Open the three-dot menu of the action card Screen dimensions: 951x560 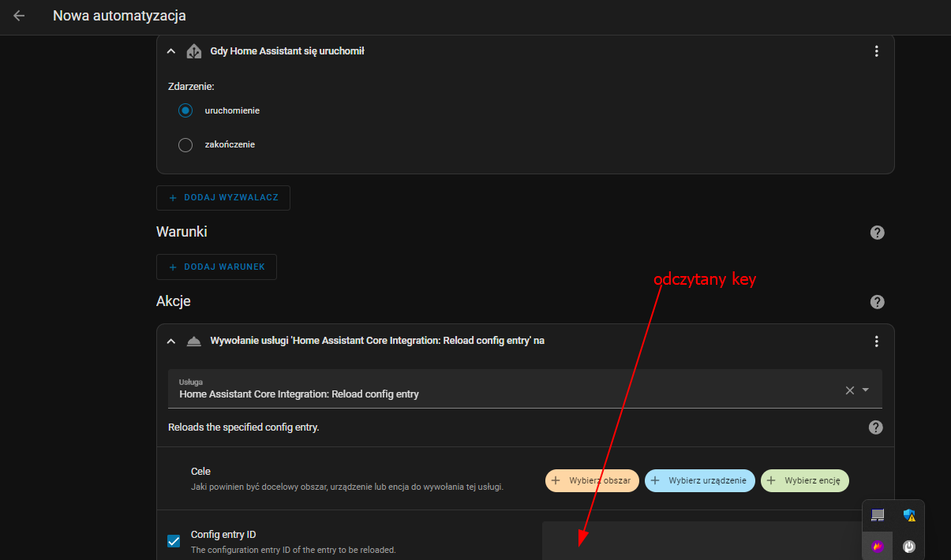point(876,342)
